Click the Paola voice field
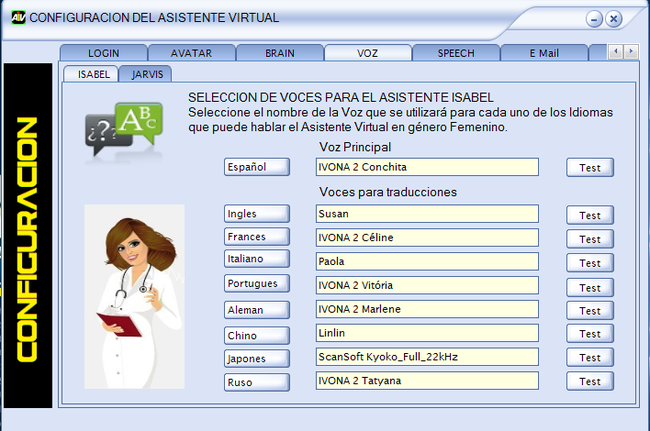The width and height of the screenshot is (650, 431). pos(427,262)
